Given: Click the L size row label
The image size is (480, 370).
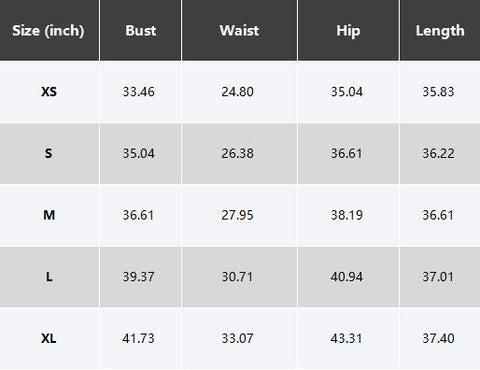Looking at the screenshot, I should [49, 277].
